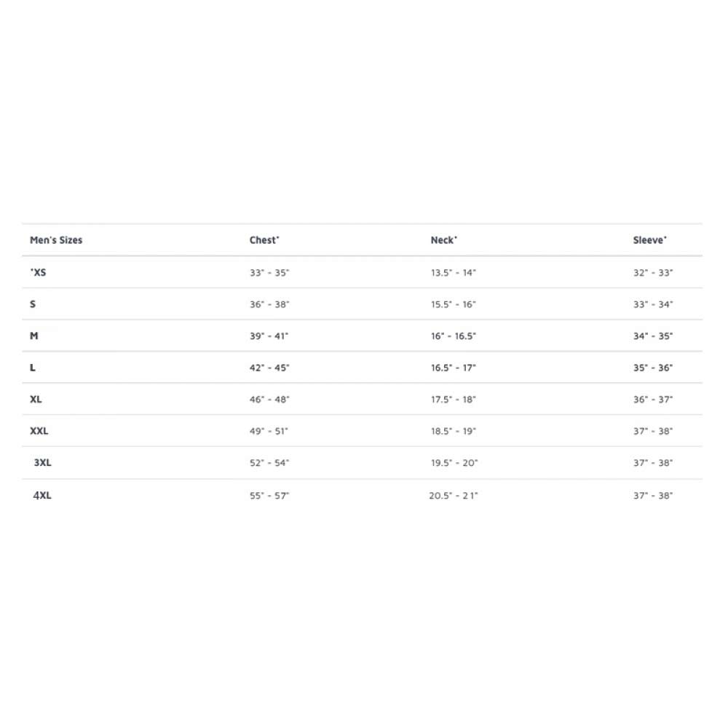Select the XS size row label
This screenshot has height=728, width=728.
pyautogui.click(x=39, y=272)
